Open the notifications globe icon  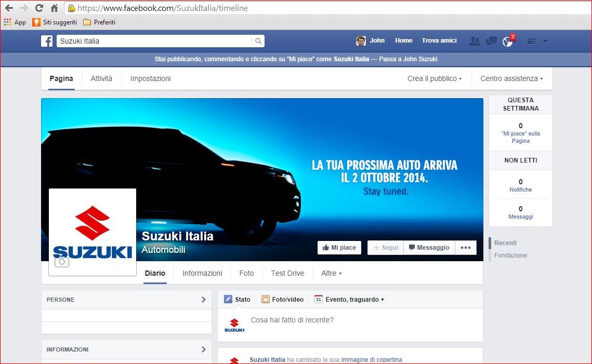tap(508, 41)
